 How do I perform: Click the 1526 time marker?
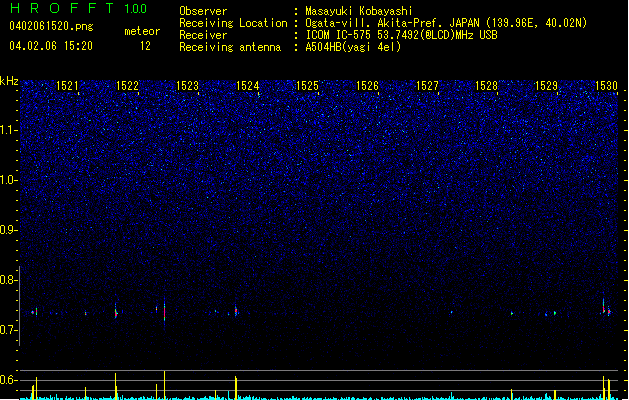367,85
